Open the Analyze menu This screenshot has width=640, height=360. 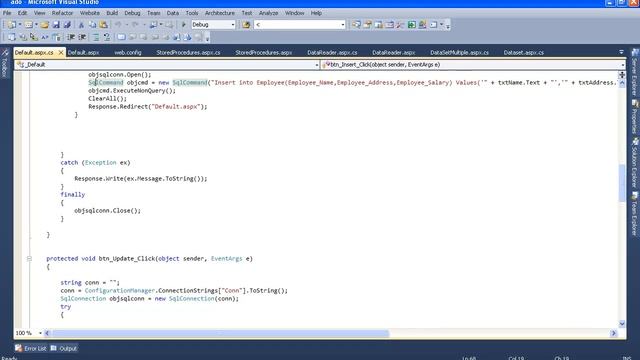point(268,13)
